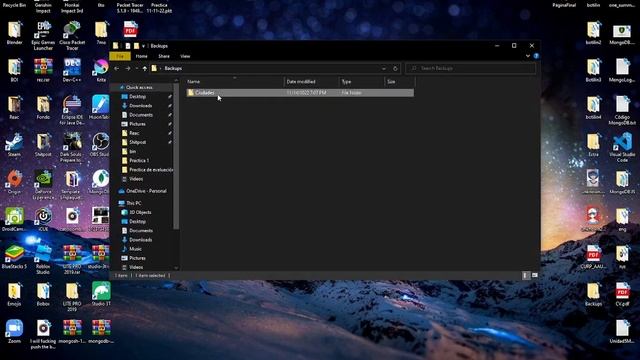This screenshot has height=360, width=640.
Task: Switch to details view status icon
Action: point(525,276)
